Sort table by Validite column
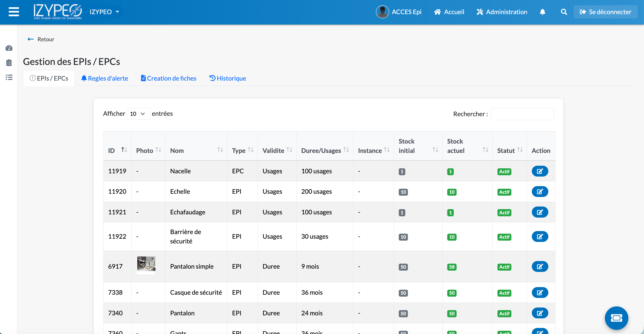Screen dimensions: 644x334 click(x=277, y=146)
